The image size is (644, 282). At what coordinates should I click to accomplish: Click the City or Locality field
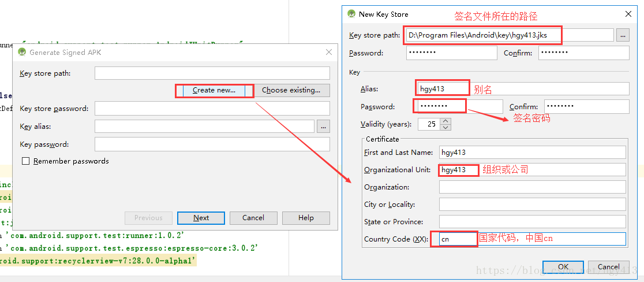[x=532, y=205]
